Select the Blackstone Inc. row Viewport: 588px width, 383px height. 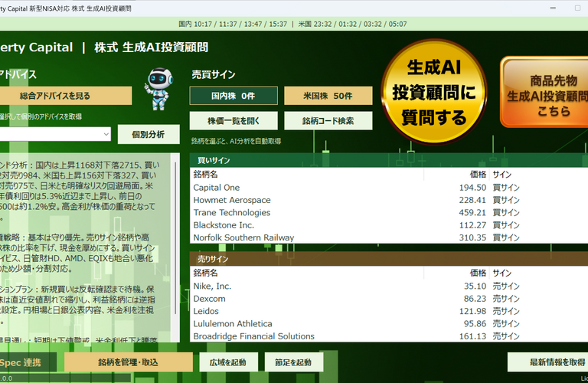click(389, 225)
